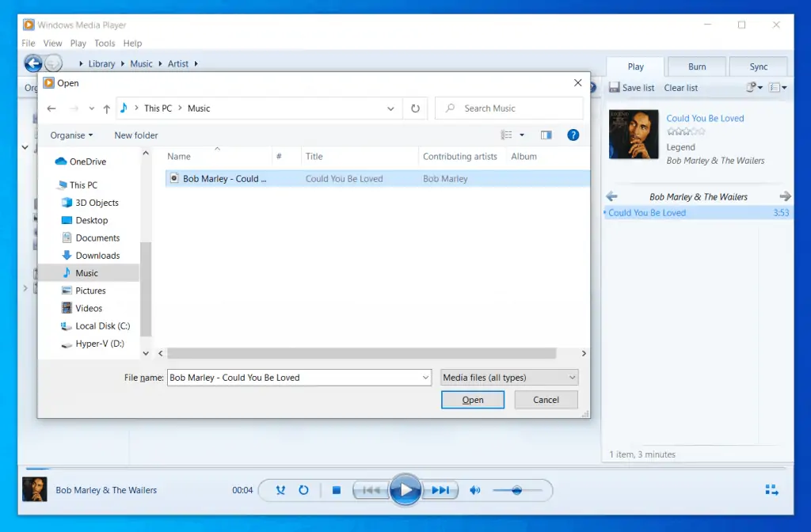Image resolution: width=811 pixels, height=532 pixels.
Task: Click the music note icon in the address bar
Action: tap(124, 108)
